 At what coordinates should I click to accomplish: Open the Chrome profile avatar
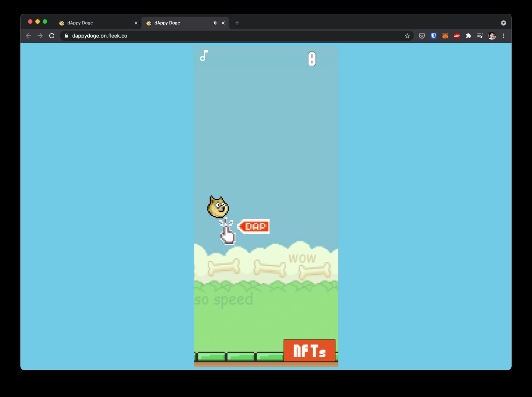click(x=492, y=36)
